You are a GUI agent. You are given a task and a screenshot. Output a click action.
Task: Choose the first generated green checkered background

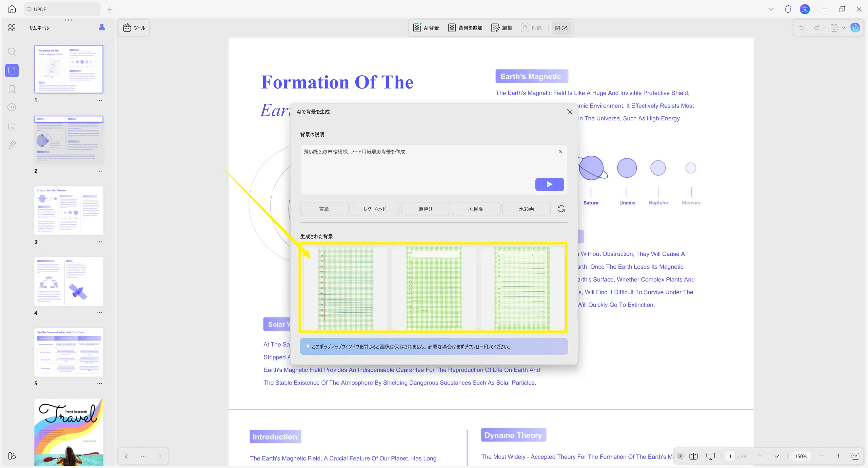346,288
